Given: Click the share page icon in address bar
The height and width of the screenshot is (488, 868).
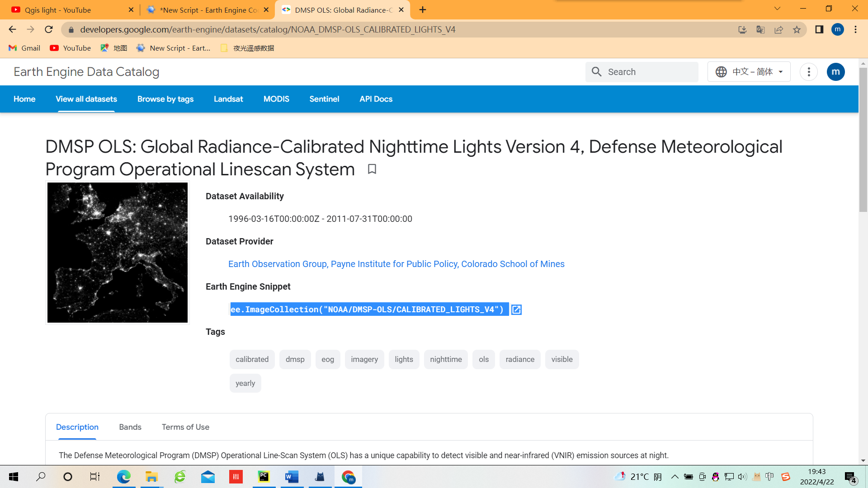Looking at the screenshot, I should pyautogui.click(x=778, y=30).
